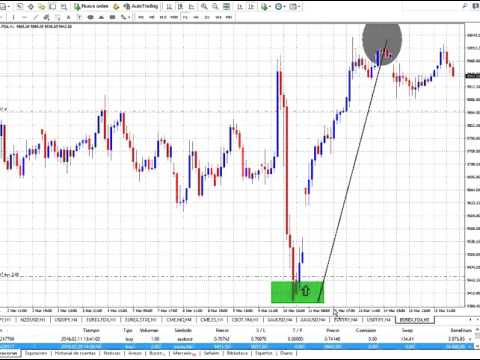Open the CME.ES chart tab

[x=212, y=320]
